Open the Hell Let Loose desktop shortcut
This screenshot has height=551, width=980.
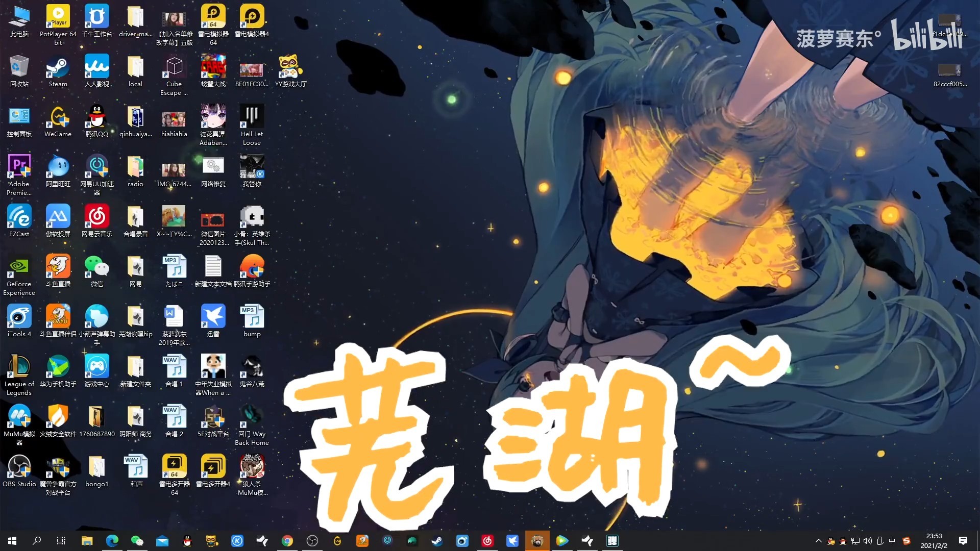click(252, 124)
